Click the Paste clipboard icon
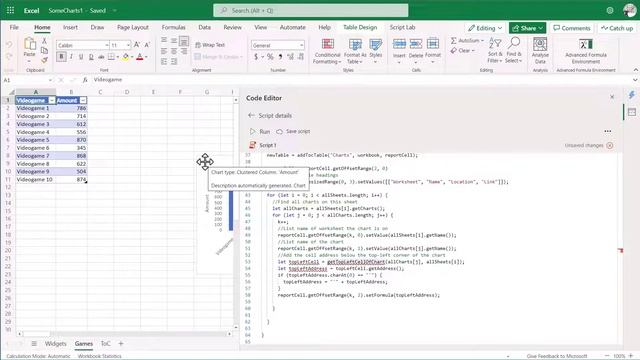 (29, 44)
